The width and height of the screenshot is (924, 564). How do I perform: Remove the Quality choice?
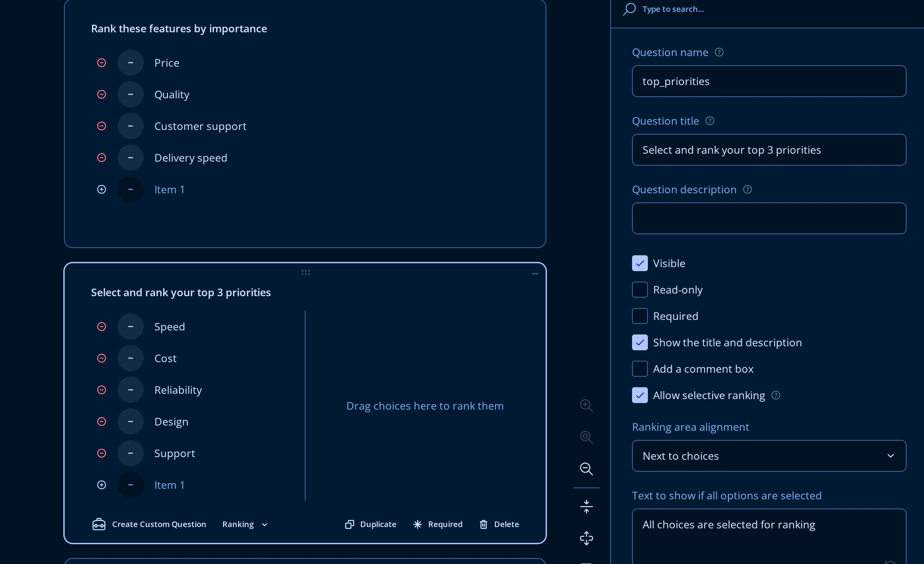(x=101, y=95)
